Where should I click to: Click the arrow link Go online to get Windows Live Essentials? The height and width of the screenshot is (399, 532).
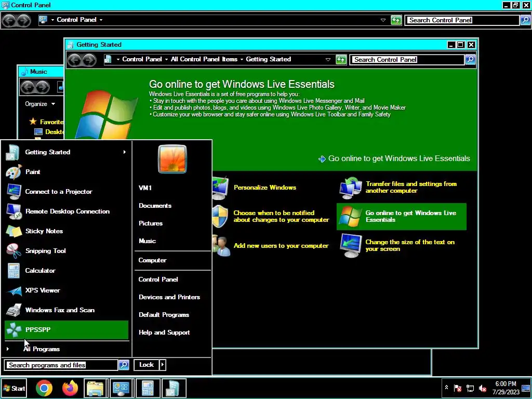[394, 158]
